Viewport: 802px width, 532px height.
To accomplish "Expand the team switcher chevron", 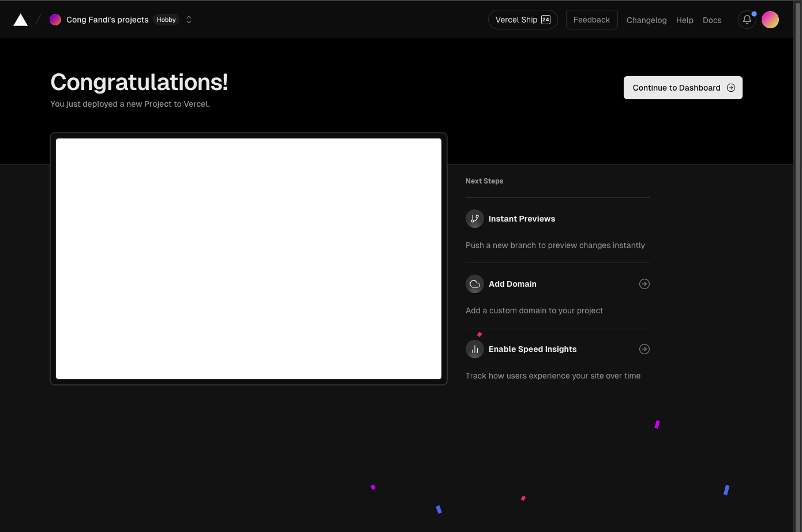I will click(x=189, y=20).
